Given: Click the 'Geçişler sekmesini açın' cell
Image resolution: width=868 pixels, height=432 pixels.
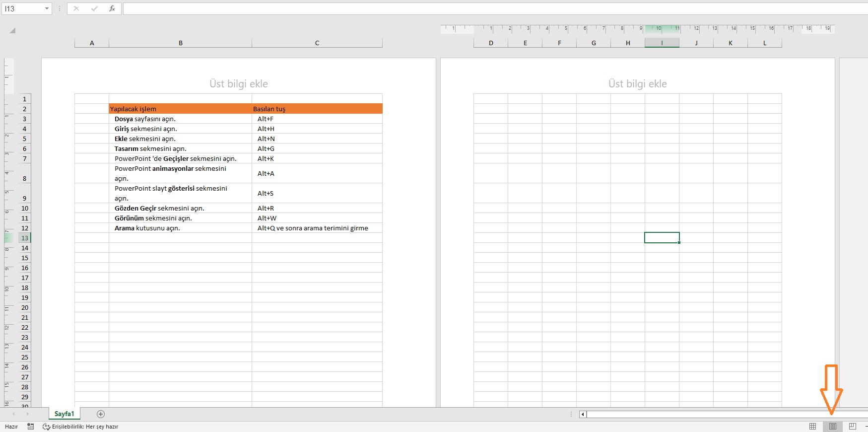Looking at the screenshot, I should (x=181, y=158).
